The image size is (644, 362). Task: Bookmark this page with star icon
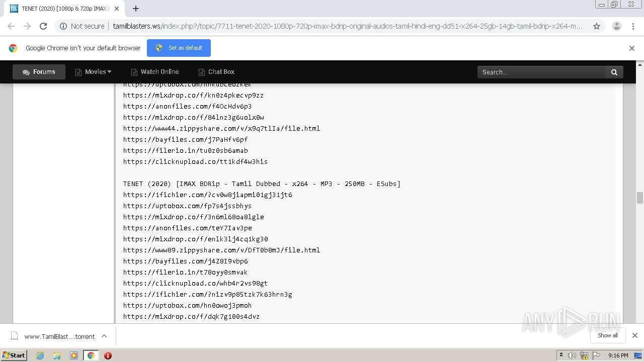tap(597, 26)
